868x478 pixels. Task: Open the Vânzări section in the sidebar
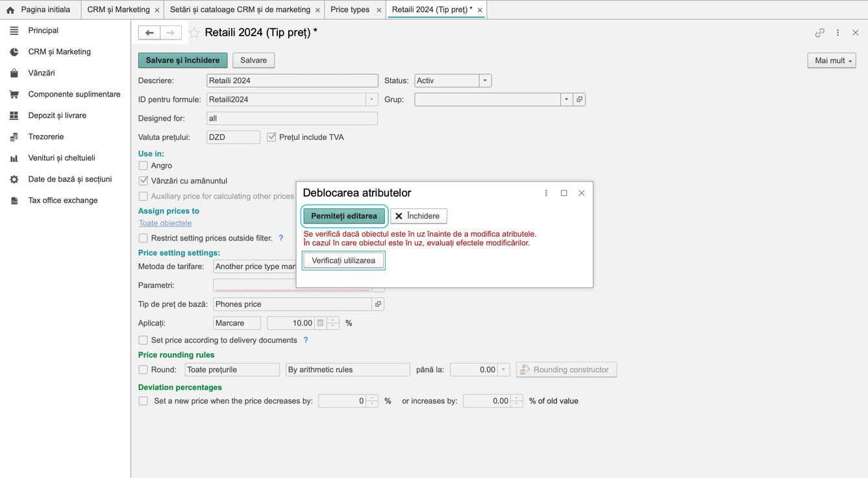coord(42,73)
